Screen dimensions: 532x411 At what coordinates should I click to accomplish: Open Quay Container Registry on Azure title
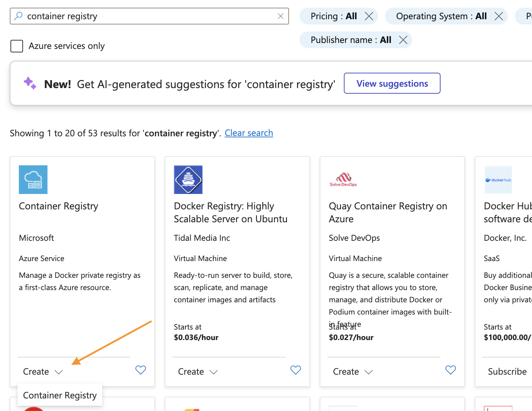click(x=388, y=212)
